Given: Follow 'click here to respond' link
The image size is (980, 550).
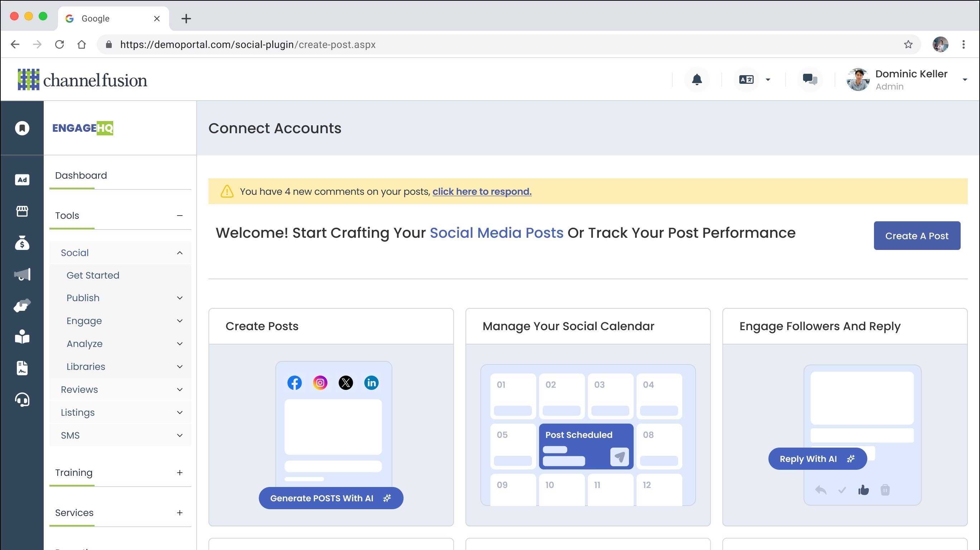Looking at the screenshot, I should tap(482, 191).
